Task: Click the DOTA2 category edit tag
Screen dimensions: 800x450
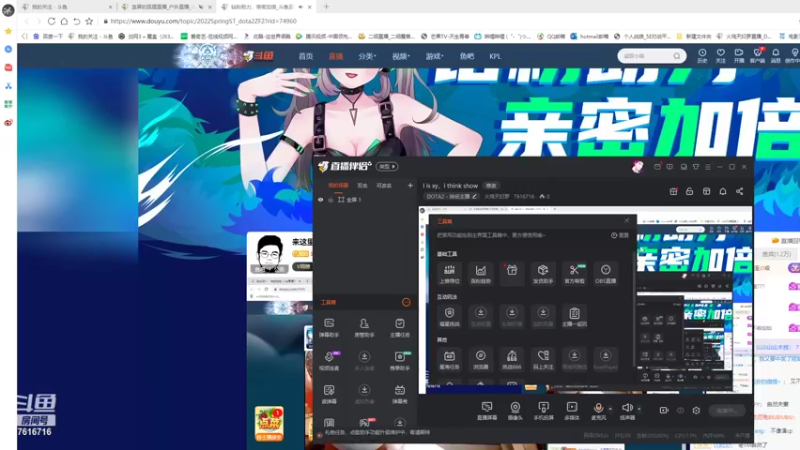Action: click(x=452, y=196)
